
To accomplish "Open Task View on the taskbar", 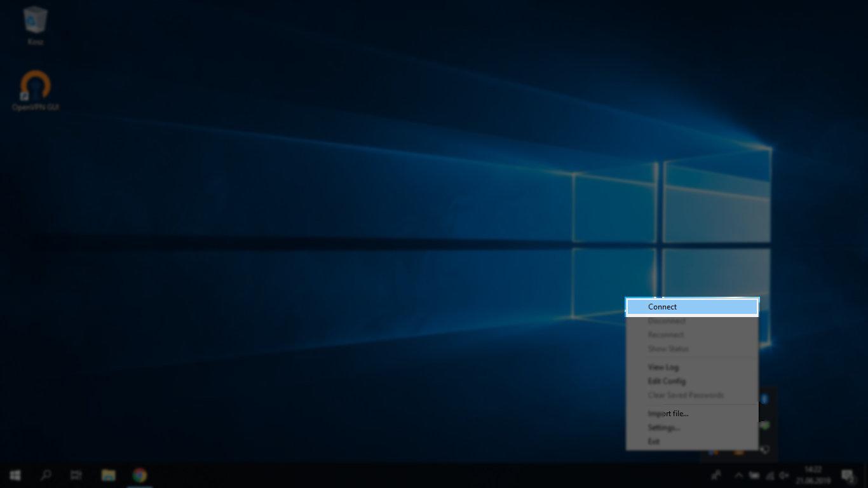I will (76, 475).
